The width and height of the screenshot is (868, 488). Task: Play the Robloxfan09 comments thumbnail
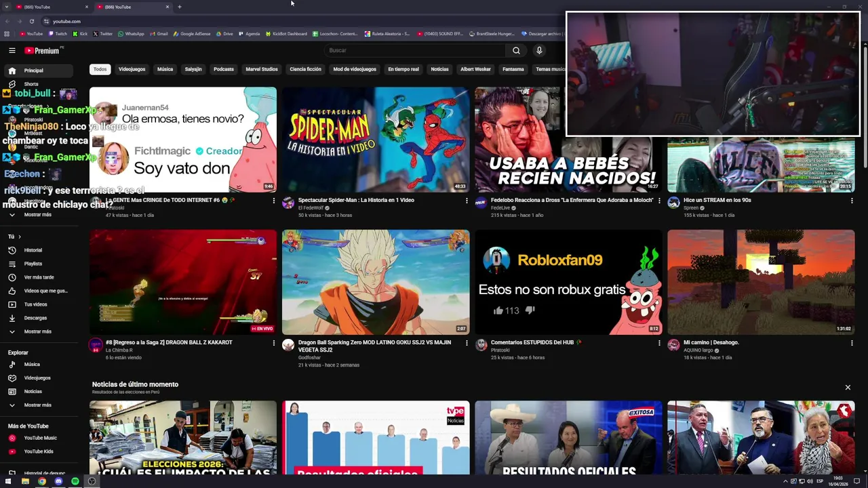point(568,282)
